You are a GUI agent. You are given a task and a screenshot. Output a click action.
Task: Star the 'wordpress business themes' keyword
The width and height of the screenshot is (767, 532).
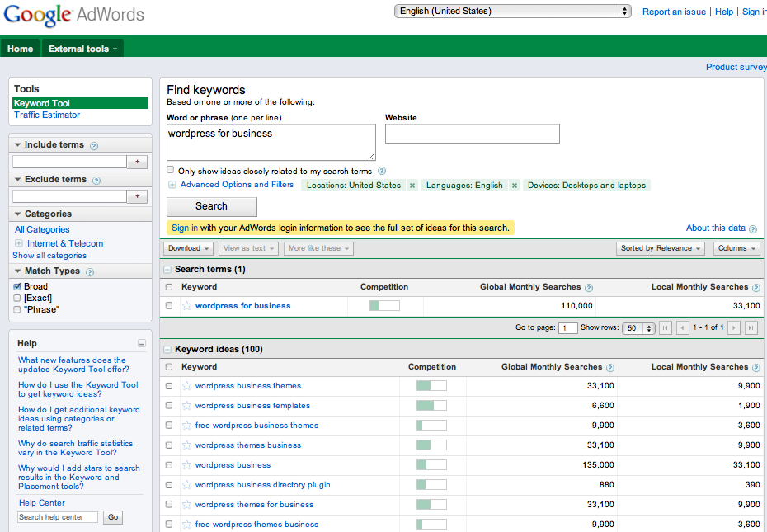[186, 386]
